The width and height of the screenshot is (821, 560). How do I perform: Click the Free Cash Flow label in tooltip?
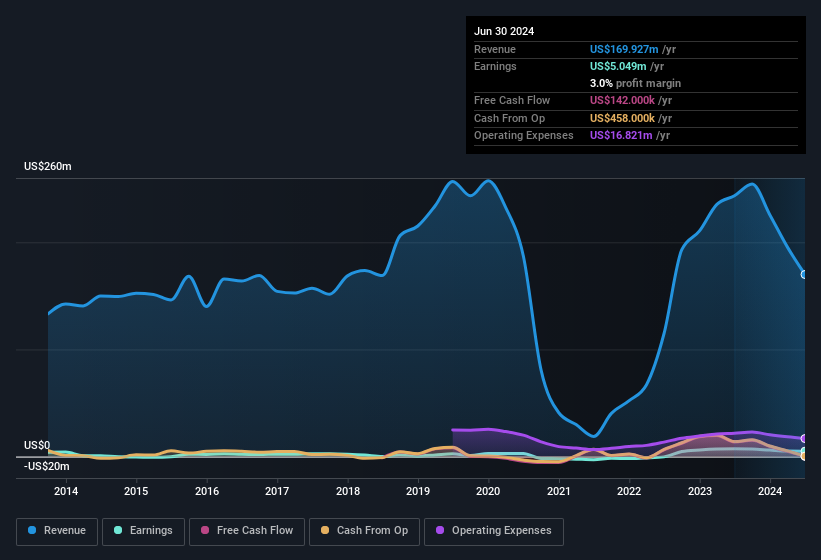click(x=512, y=100)
